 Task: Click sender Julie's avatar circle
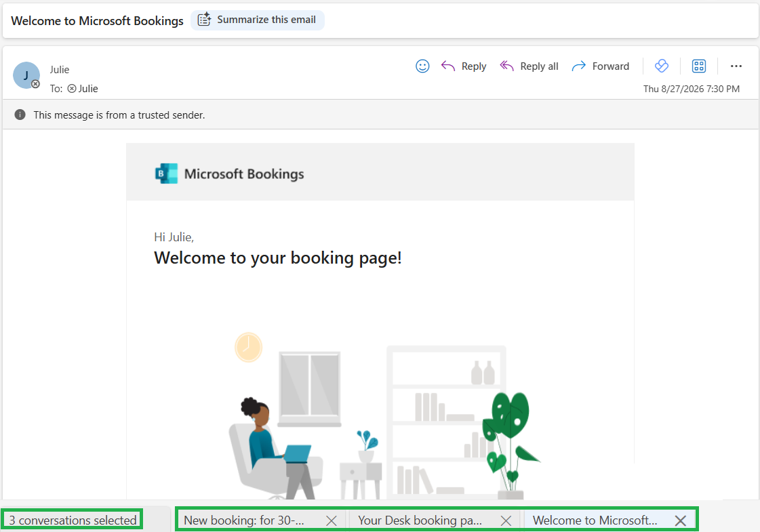click(26, 75)
